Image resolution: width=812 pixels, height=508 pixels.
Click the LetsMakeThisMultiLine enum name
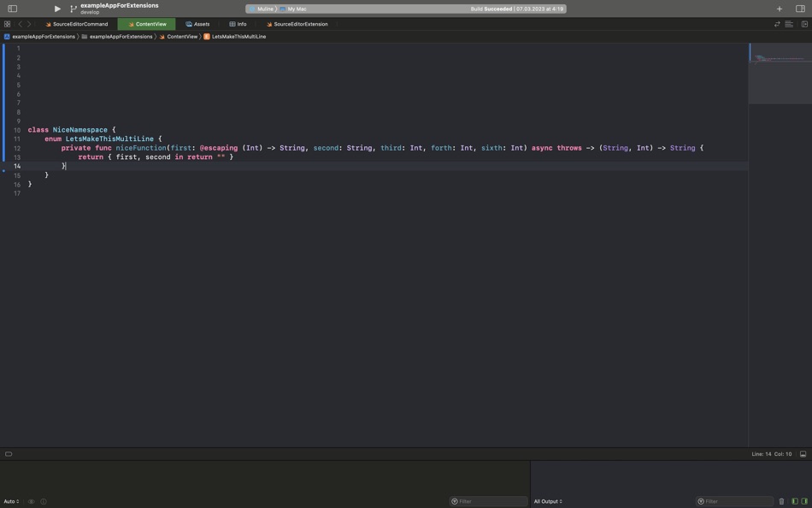pyautogui.click(x=109, y=139)
